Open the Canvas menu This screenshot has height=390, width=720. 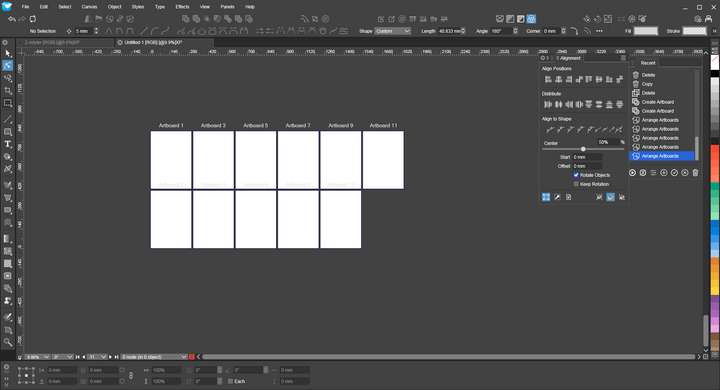pyautogui.click(x=89, y=7)
